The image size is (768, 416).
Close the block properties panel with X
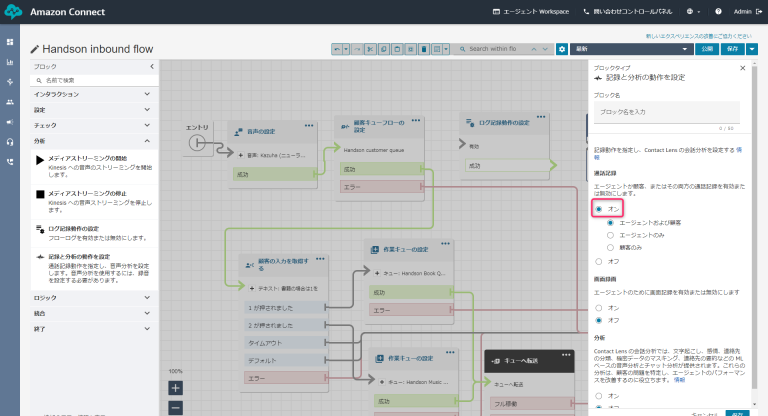(x=741, y=68)
